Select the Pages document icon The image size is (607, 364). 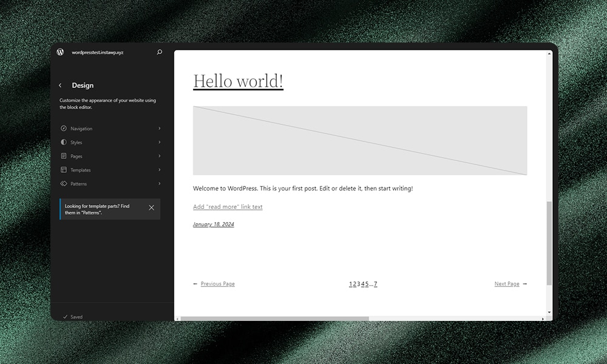64,156
